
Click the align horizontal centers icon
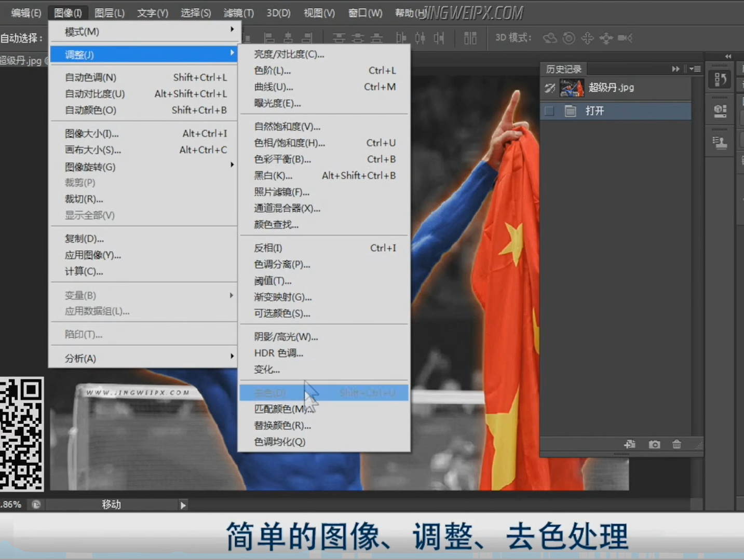[288, 38]
